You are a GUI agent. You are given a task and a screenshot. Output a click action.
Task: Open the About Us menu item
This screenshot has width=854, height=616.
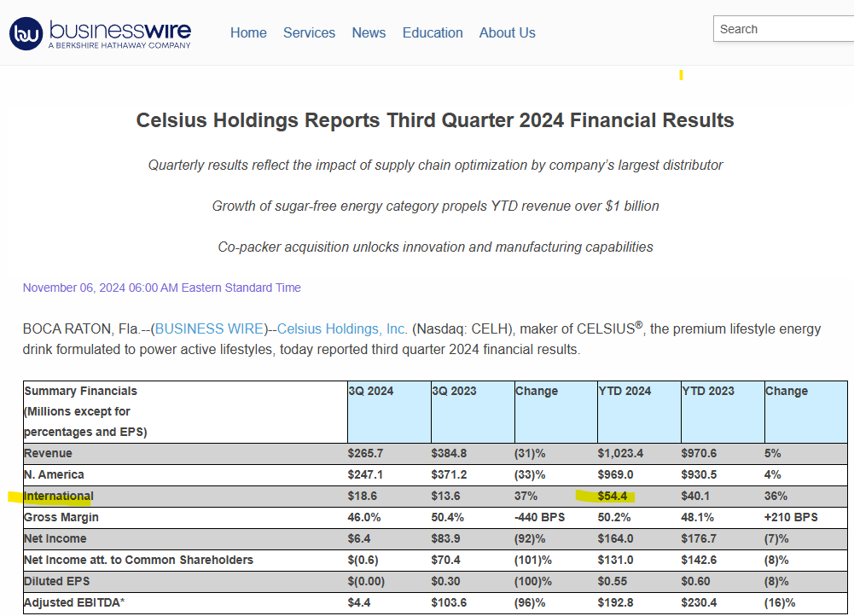click(x=507, y=32)
